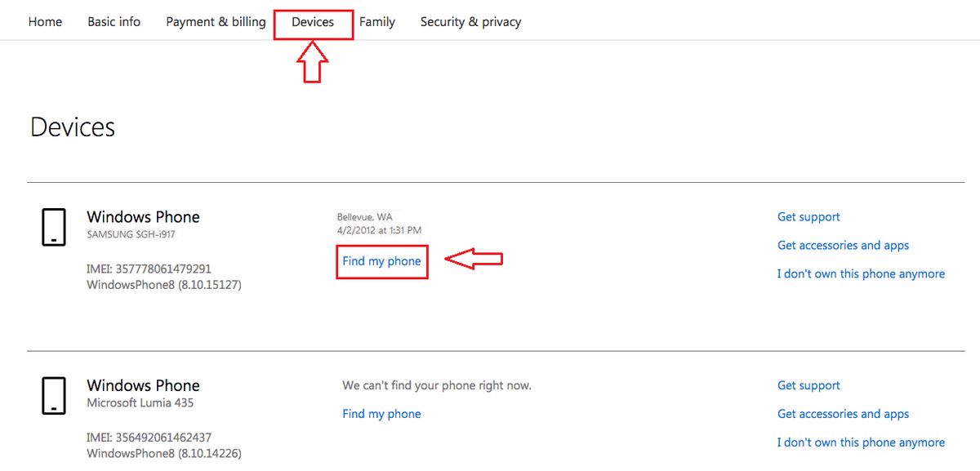Open Get accessories and apps for Lumia phone

[x=843, y=414]
